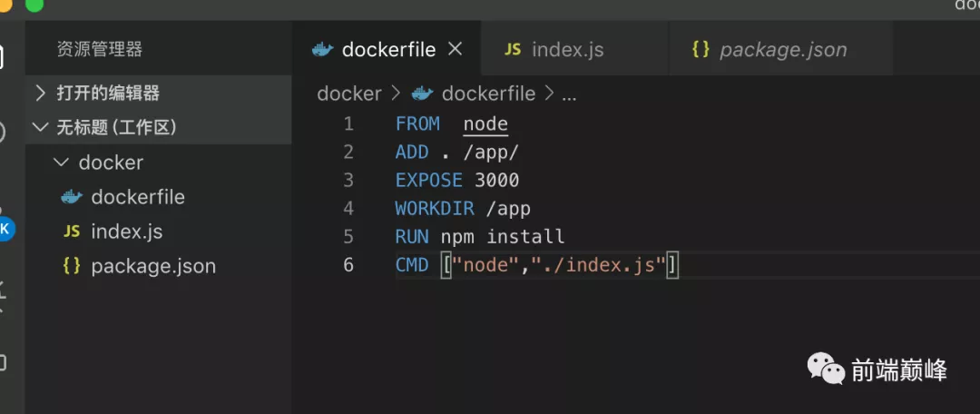The image size is (980, 414).
Task: Expand the 打开的编辑器 section
Action: 41,93
